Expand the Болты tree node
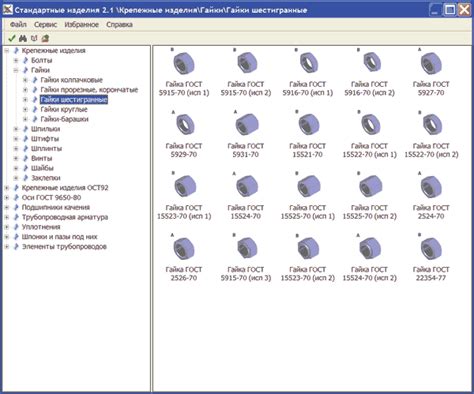Viewport: 474px width, 394px height. pos(16,60)
